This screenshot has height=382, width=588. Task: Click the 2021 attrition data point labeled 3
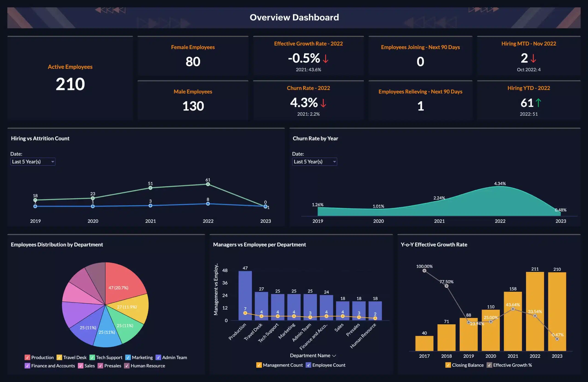point(150,205)
